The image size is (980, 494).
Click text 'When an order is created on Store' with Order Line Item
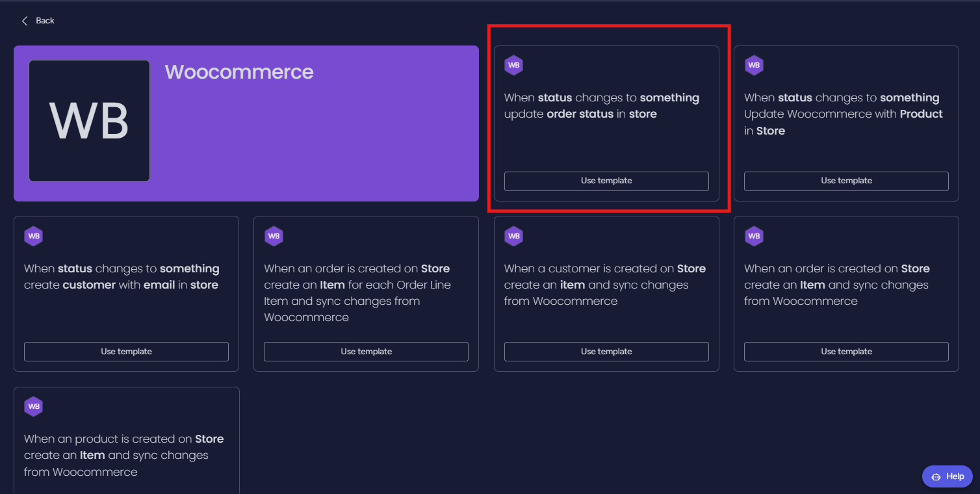pos(357,268)
